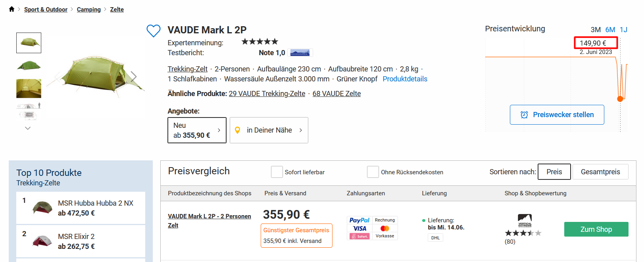
Task: Select the tent interior thumbnail
Action: (x=29, y=88)
